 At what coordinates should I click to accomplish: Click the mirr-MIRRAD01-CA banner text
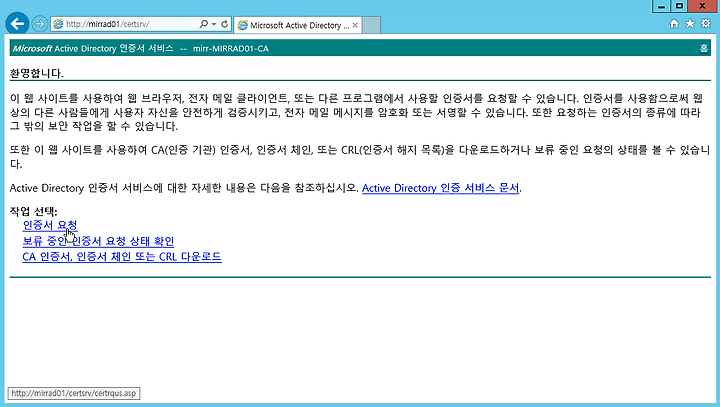[x=231, y=48]
